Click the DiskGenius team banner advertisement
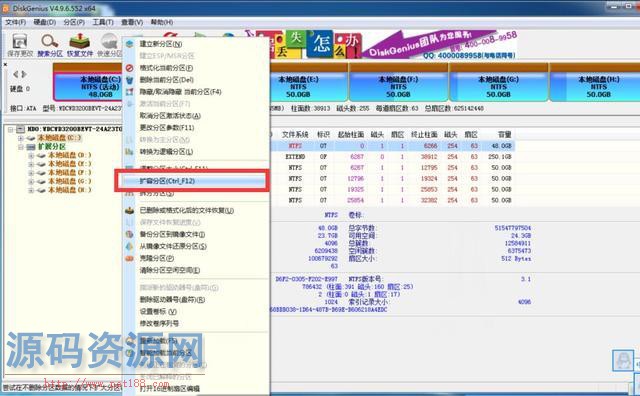This screenshot has height=396, width=640. (439, 45)
